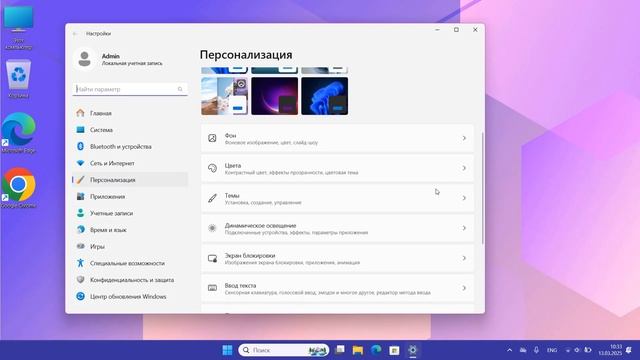Click the taskbar Поиск search box
Image resolution: width=640 pixels, height=360 pixels.
click(284, 350)
